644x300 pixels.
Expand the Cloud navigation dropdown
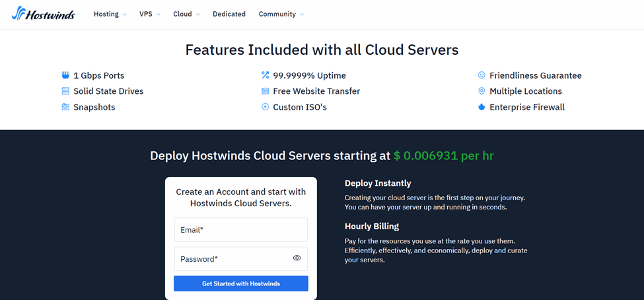point(186,14)
